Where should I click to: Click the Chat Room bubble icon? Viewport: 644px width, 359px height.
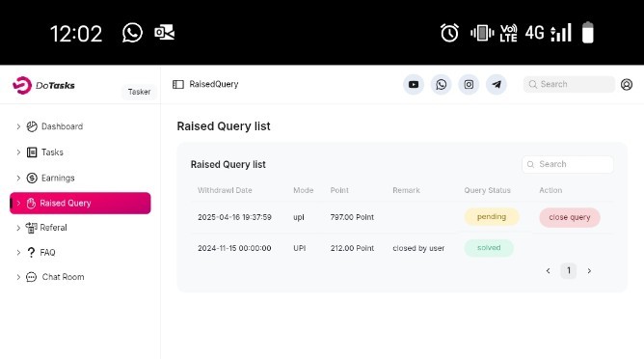[x=31, y=277]
